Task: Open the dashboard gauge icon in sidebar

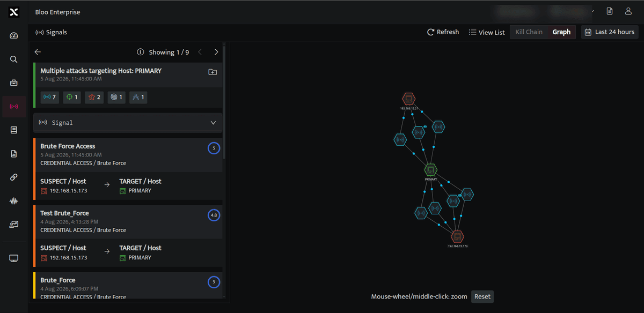Action: [14, 35]
